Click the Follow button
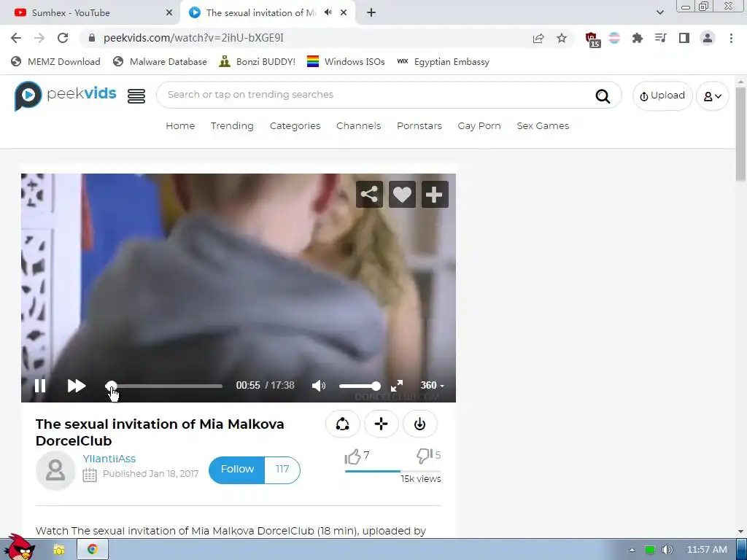The height and width of the screenshot is (560, 747). pos(237,470)
